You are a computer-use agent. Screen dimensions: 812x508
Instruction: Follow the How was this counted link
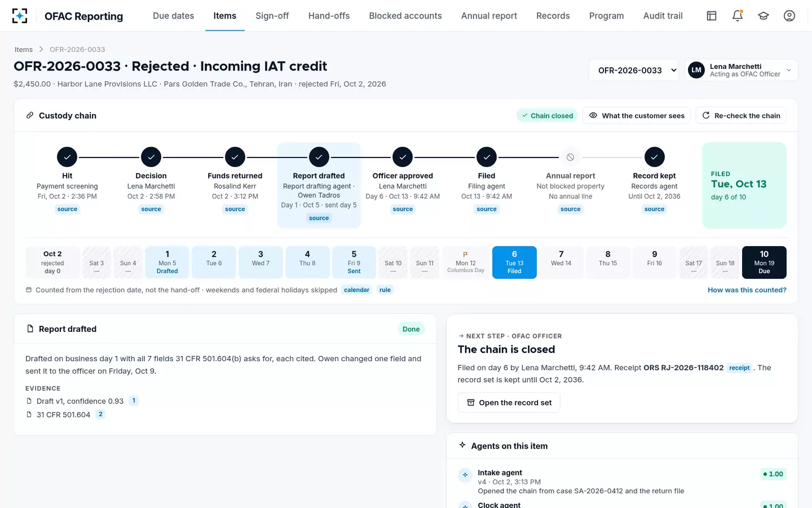pos(747,290)
